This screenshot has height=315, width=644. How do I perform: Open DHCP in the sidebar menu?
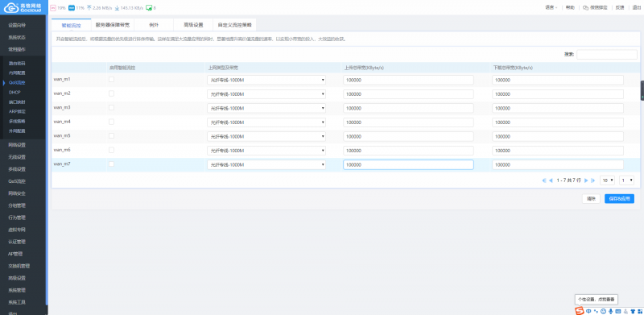pos(14,93)
